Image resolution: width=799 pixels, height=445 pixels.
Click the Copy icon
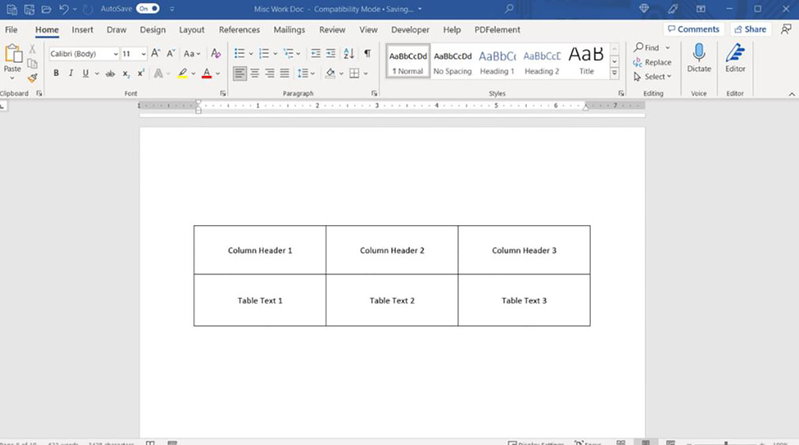click(x=32, y=64)
